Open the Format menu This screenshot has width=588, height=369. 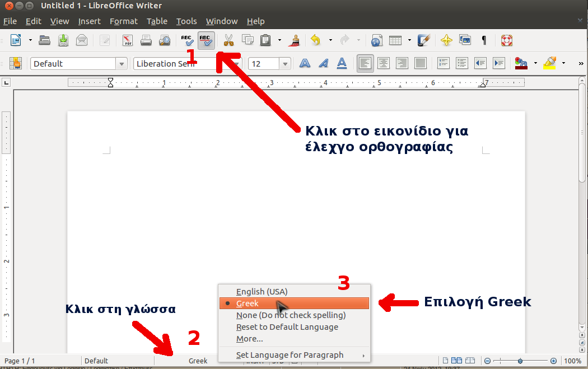(x=123, y=21)
